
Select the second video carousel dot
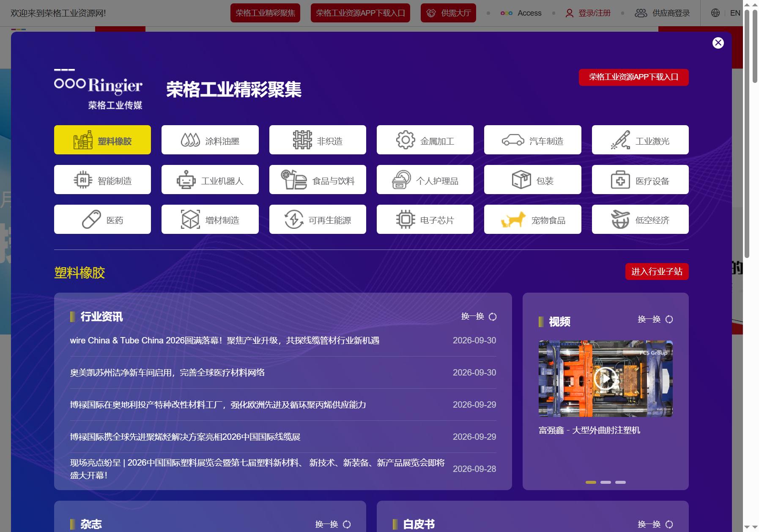(x=606, y=482)
